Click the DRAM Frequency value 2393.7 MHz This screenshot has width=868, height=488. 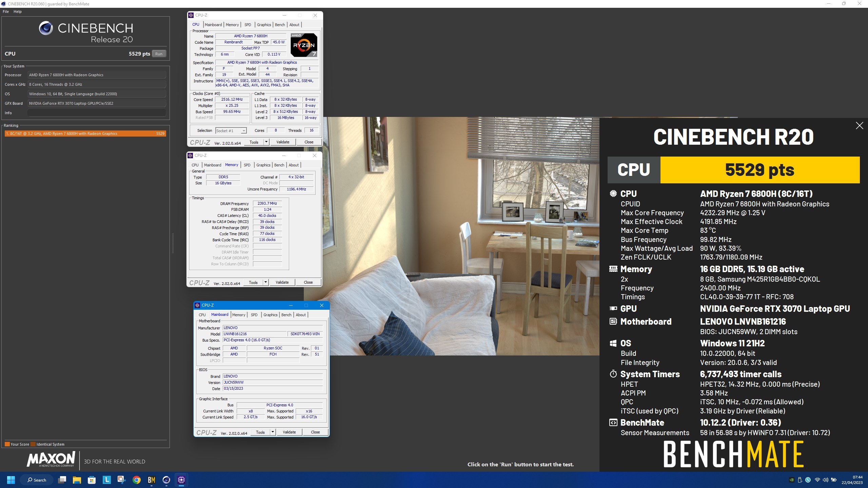[267, 204]
